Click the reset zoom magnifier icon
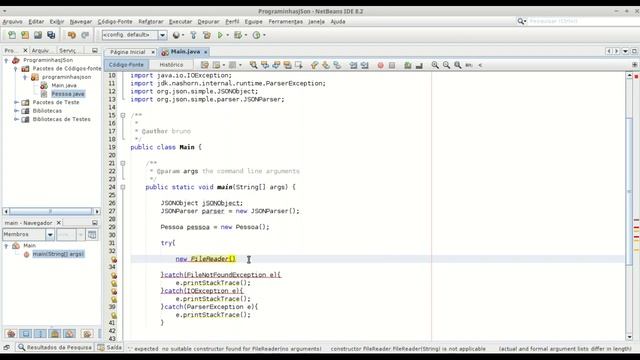The width and height of the screenshot is (640, 360). pos(458,65)
